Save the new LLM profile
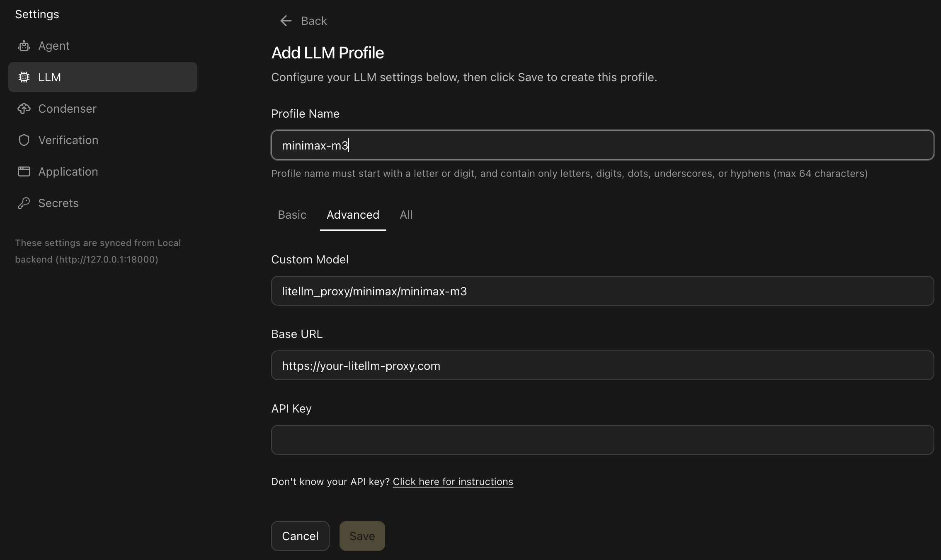This screenshot has width=941, height=560. (362, 536)
